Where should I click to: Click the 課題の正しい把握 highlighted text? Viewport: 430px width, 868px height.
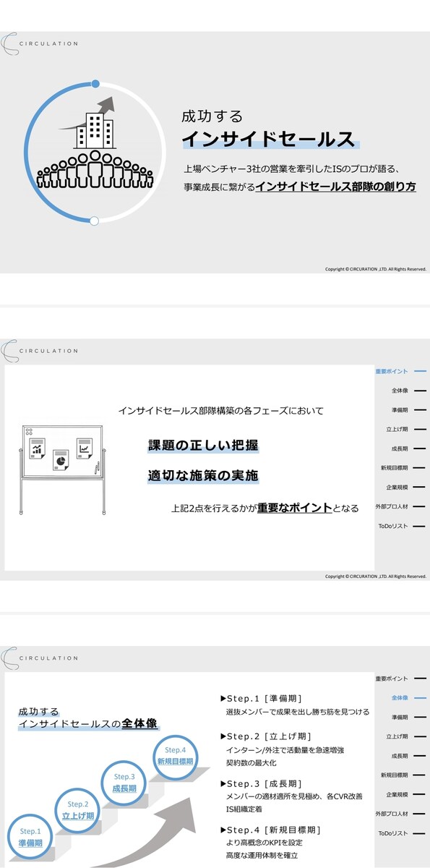[203, 446]
